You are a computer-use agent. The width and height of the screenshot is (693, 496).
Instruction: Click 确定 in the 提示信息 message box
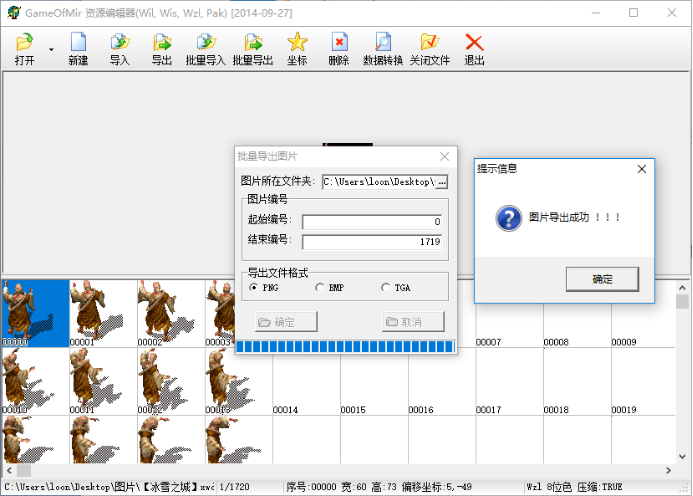(602, 279)
